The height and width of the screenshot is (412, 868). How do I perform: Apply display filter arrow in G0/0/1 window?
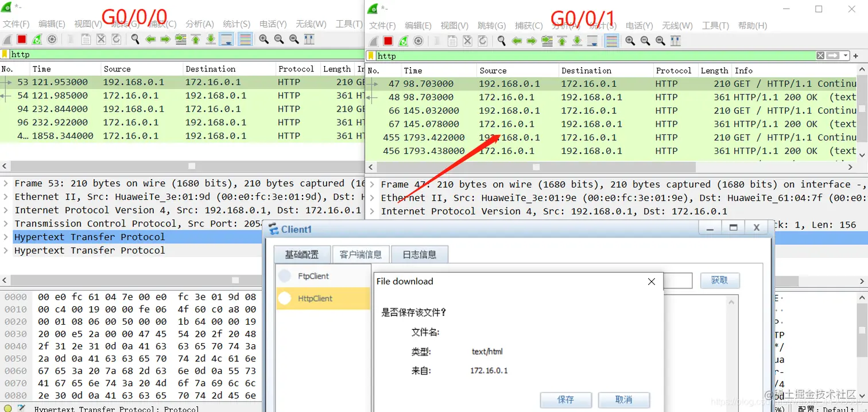[833, 56]
